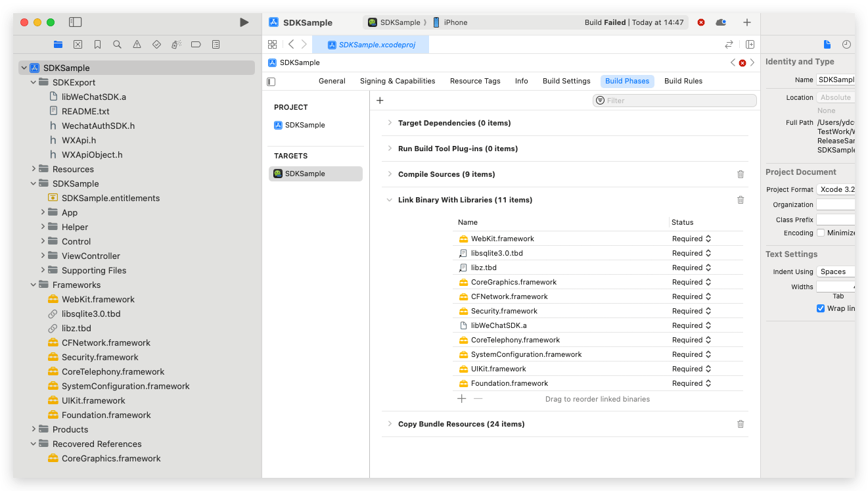The width and height of the screenshot is (868, 491).
Task: Collapse Link Binary With Libraries section
Action: pos(390,200)
